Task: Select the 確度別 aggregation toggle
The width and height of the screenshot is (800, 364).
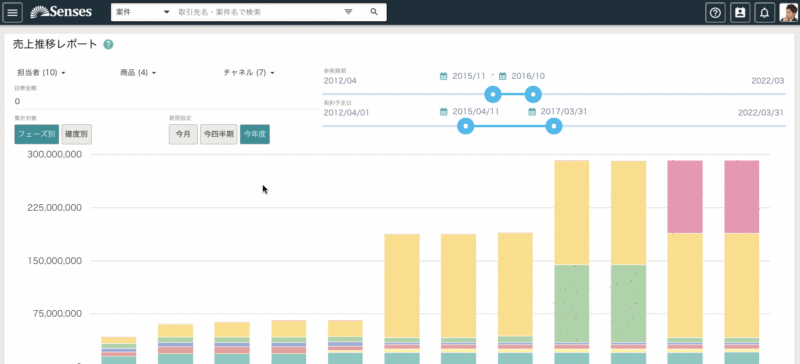Action: pos(77,134)
